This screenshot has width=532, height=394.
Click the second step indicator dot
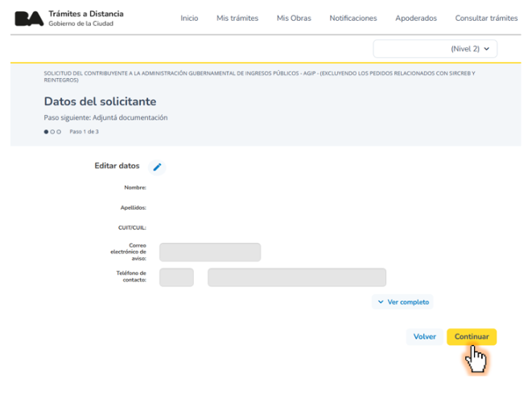coord(52,131)
